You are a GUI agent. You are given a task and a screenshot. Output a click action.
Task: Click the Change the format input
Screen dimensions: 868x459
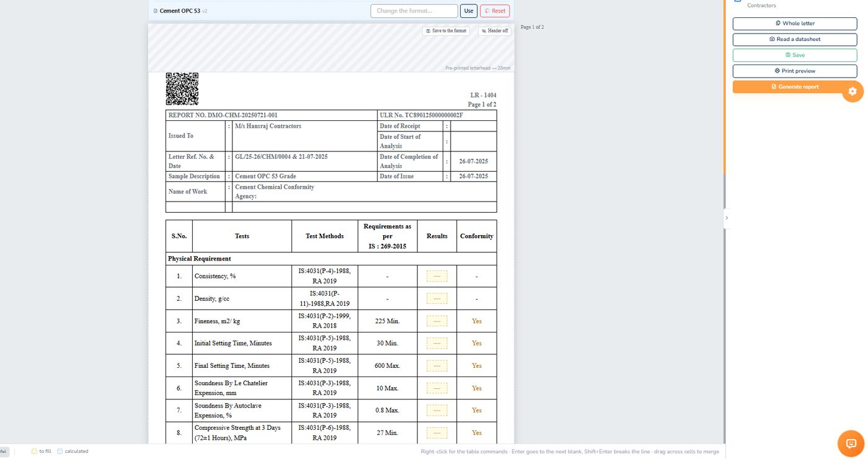coord(414,11)
